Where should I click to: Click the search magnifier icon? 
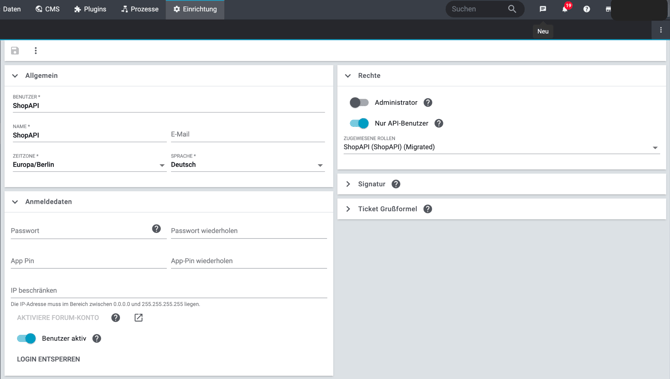click(x=512, y=9)
